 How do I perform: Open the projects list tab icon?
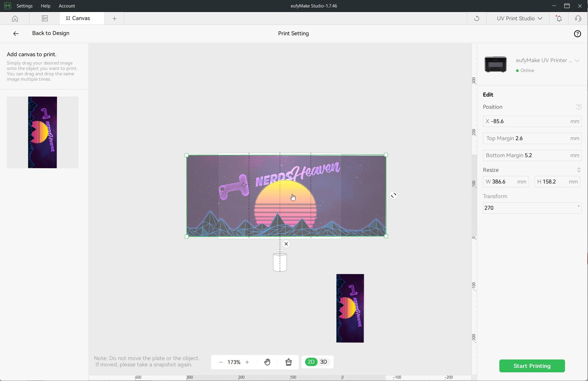[x=45, y=19]
